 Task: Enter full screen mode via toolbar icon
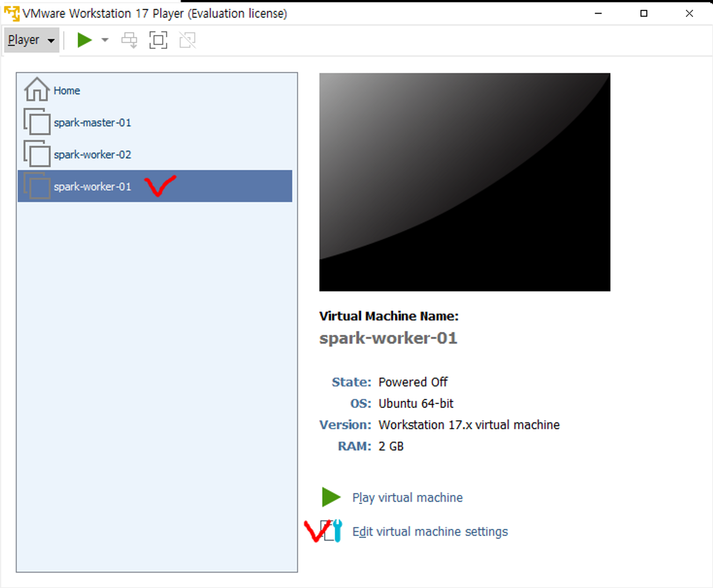pos(158,40)
